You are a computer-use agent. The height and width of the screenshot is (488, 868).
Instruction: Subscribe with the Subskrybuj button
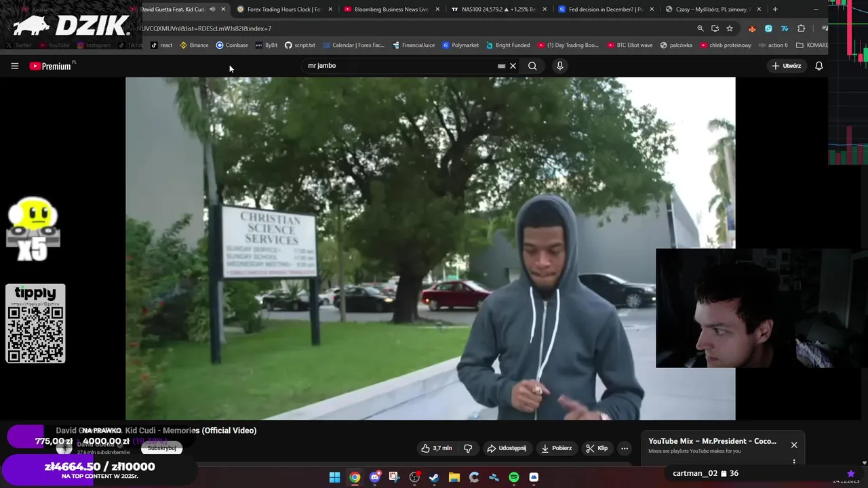tap(161, 448)
